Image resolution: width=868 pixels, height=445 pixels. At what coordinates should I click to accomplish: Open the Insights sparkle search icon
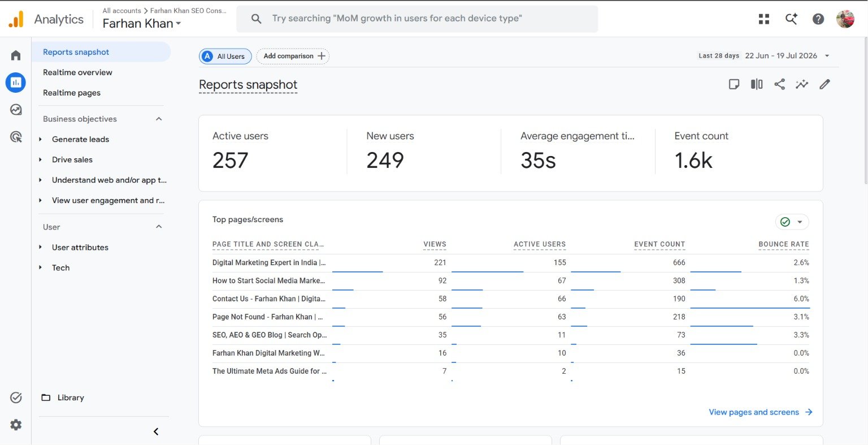click(x=791, y=19)
